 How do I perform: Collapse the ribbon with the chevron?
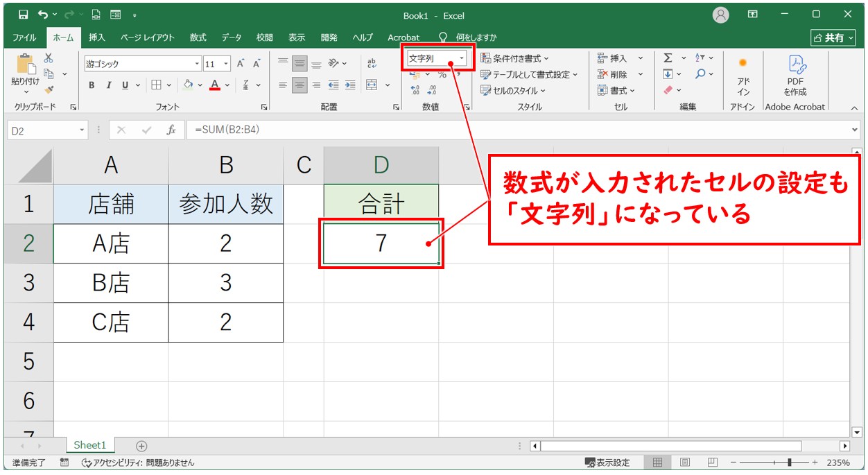pyautogui.click(x=854, y=107)
